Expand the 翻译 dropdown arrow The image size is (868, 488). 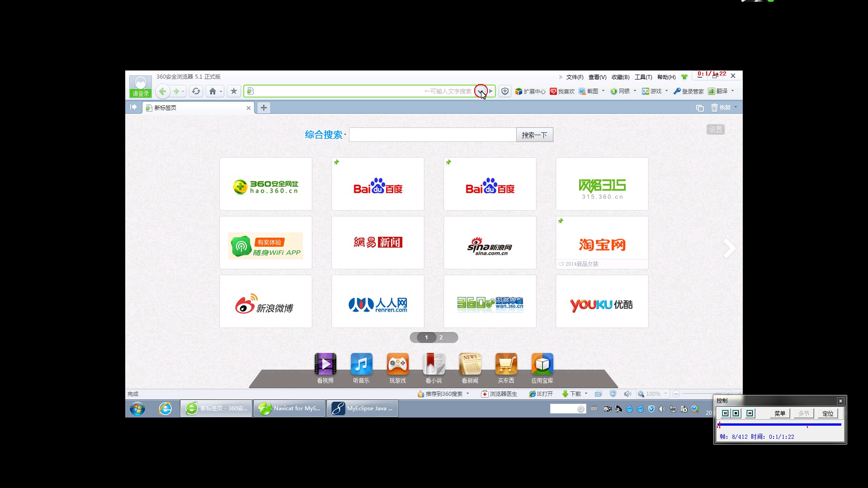point(732,91)
